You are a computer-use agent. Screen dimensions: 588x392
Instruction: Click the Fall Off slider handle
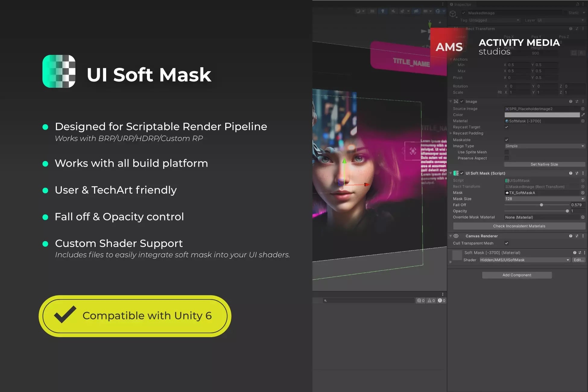[541, 205]
